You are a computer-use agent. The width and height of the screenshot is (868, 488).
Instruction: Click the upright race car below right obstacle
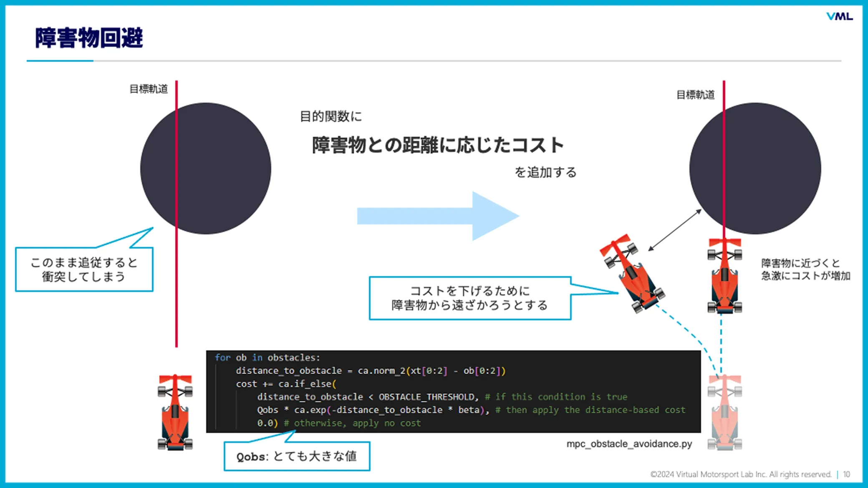tap(724, 275)
